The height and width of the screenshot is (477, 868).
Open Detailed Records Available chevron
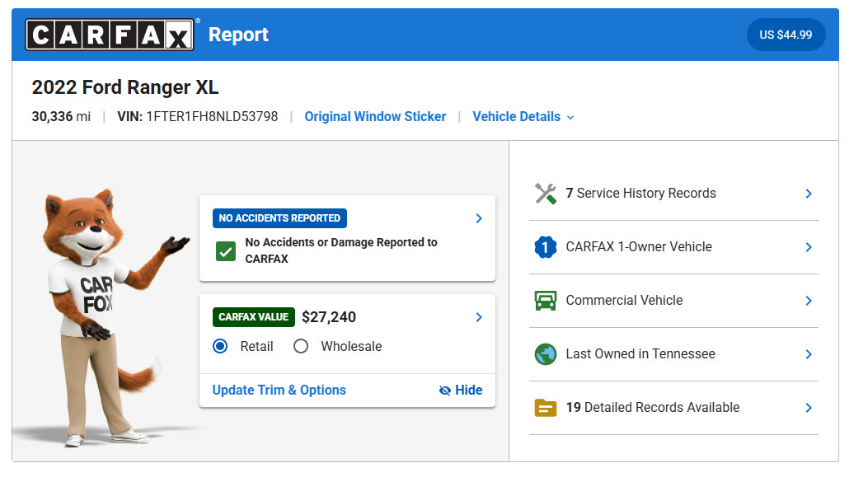[809, 408]
